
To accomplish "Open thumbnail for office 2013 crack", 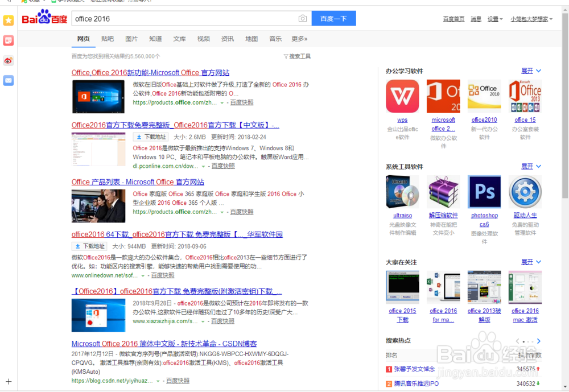I will [484, 287].
